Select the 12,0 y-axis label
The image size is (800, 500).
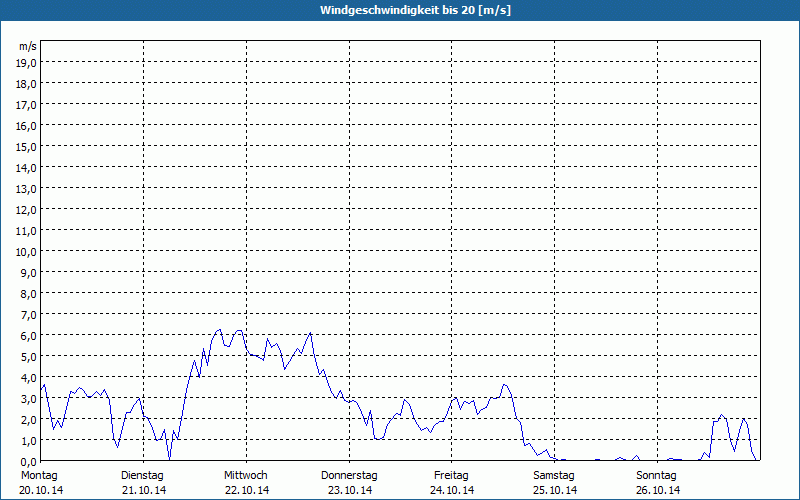27,210
